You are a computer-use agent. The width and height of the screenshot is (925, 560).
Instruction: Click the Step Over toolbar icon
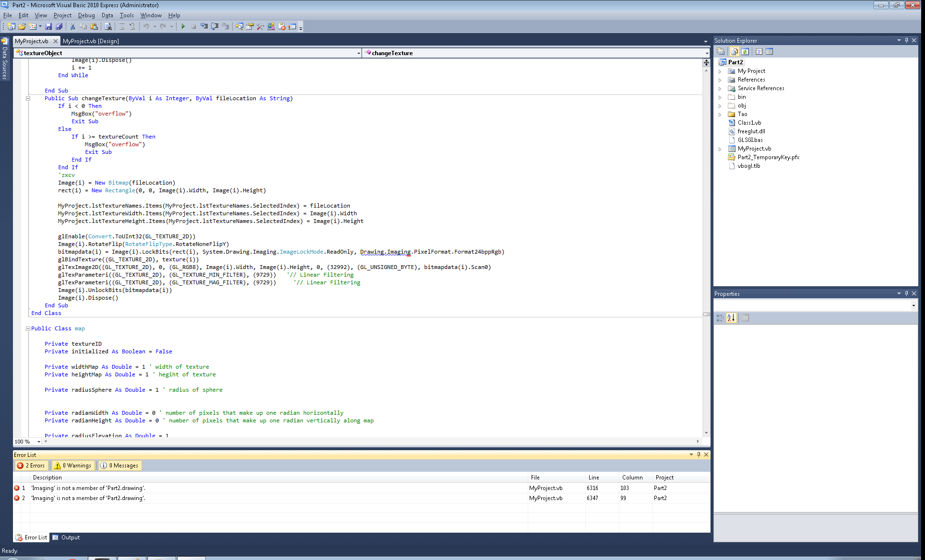(x=215, y=26)
